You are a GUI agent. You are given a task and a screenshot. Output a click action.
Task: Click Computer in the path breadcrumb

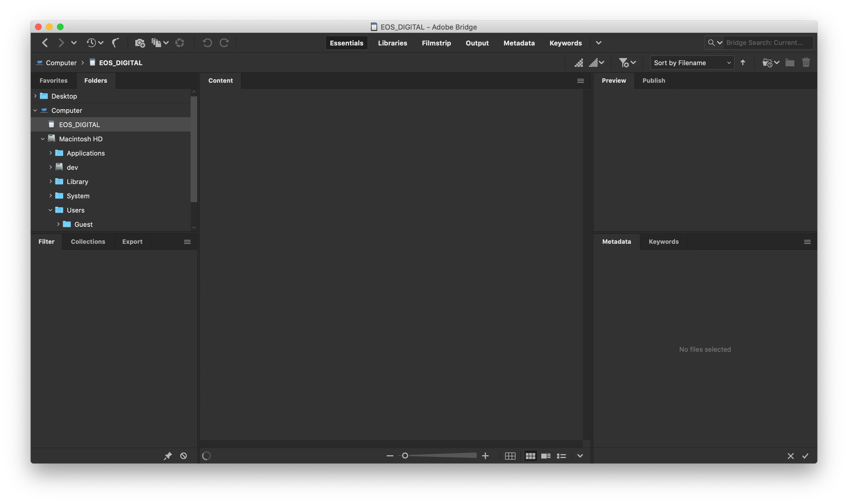click(x=61, y=63)
